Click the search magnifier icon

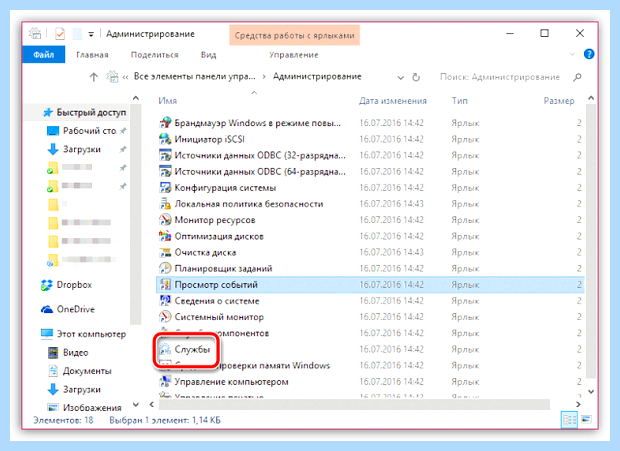point(577,77)
